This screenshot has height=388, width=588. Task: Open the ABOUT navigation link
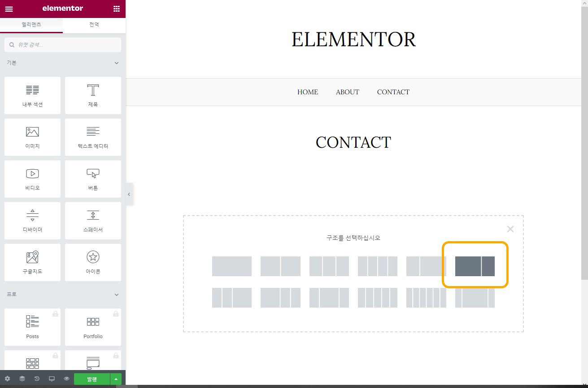click(x=348, y=92)
